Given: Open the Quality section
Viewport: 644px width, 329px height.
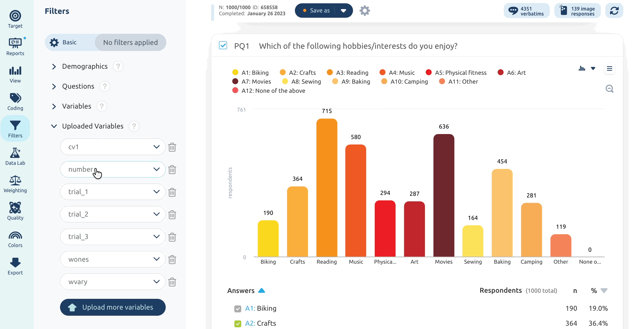Looking at the screenshot, I should click(15, 211).
